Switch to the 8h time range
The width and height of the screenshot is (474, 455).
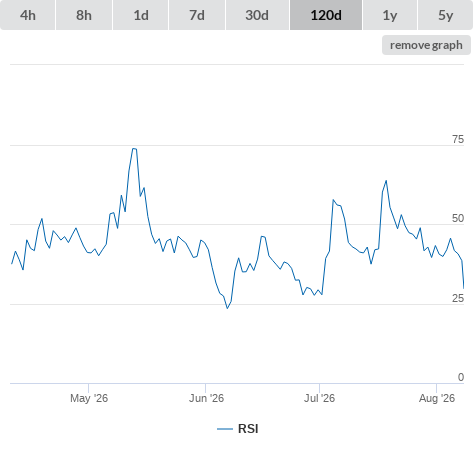click(84, 15)
